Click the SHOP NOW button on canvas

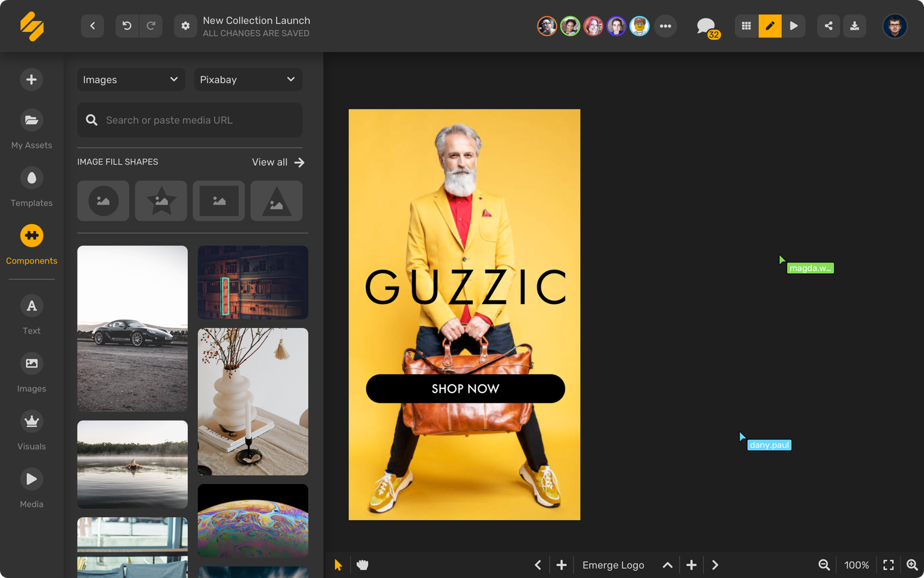[465, 389]
